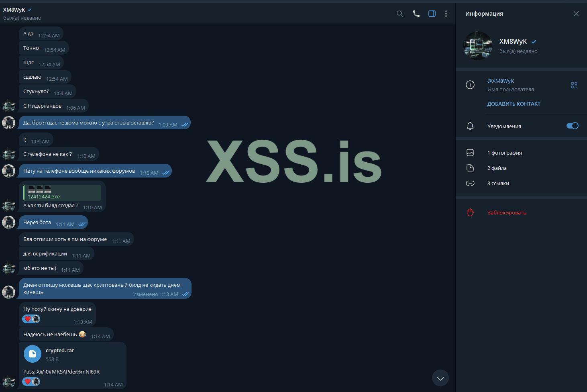Click the crypted.rar file name
Viewport: 587px width, 392px height.
point(60,351)
